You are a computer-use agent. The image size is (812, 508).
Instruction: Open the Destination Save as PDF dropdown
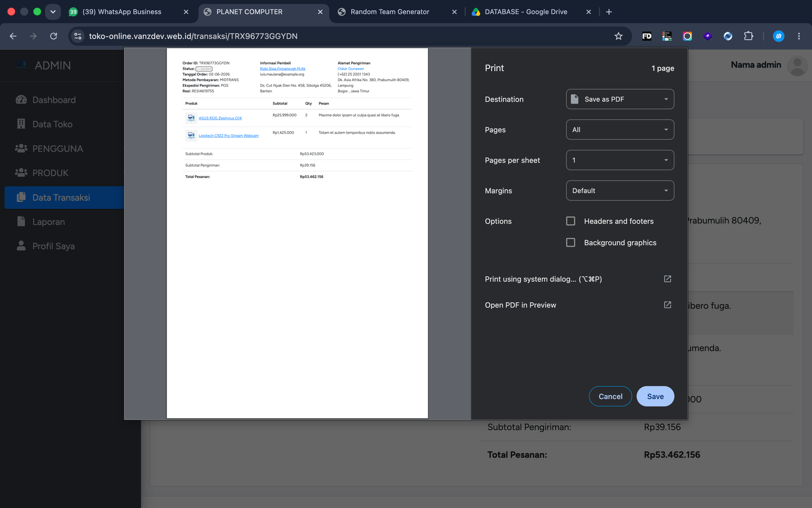[620, 99]
